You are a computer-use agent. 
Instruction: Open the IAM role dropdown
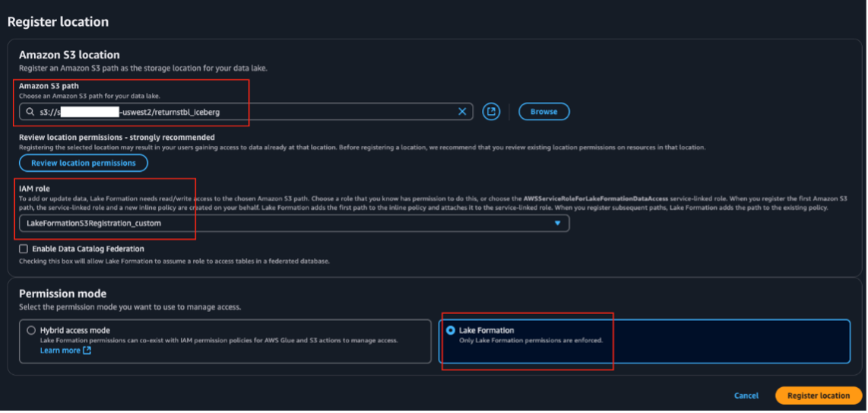pyautogui.click(x=294, y=223)
